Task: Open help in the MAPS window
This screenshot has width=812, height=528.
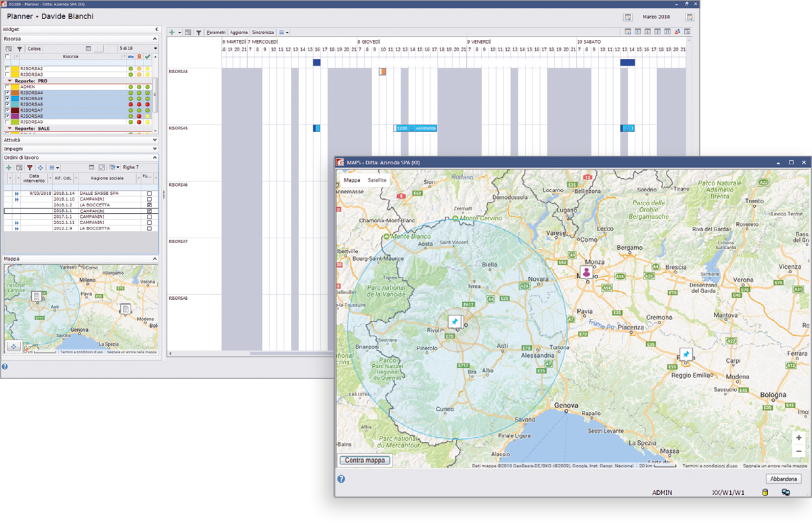Action: point(341,479)
